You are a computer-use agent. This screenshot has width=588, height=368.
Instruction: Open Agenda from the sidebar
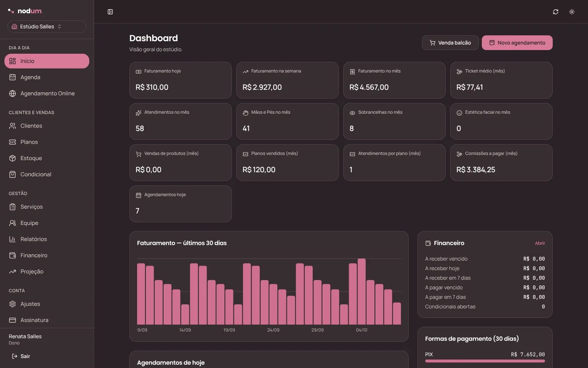click(x=47, y=77)
